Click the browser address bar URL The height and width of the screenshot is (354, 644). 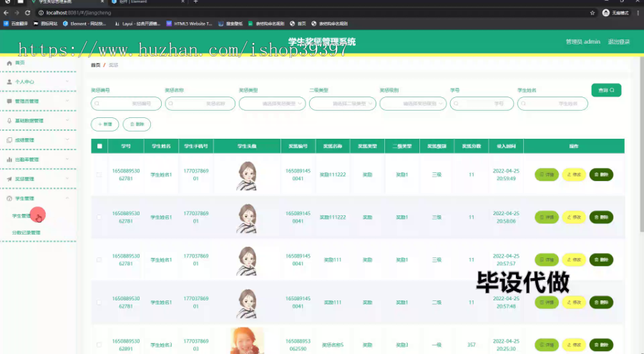click(79, 13)
